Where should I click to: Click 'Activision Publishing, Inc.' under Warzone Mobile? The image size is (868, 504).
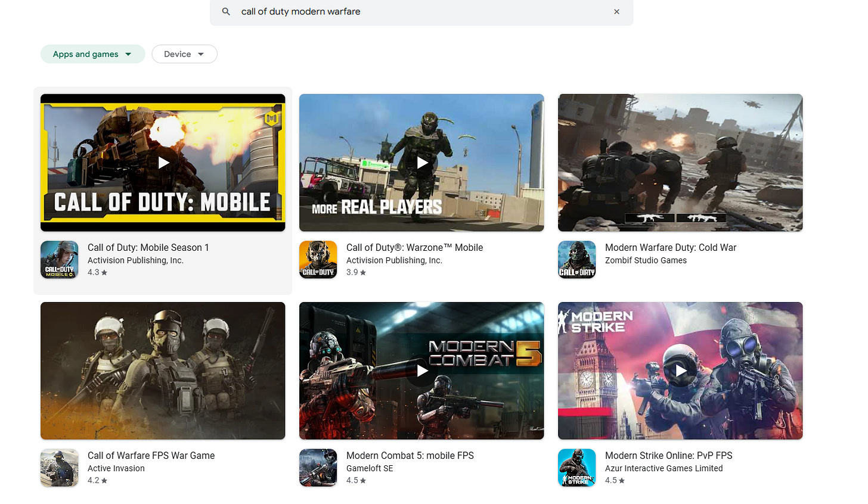point(394,260)
